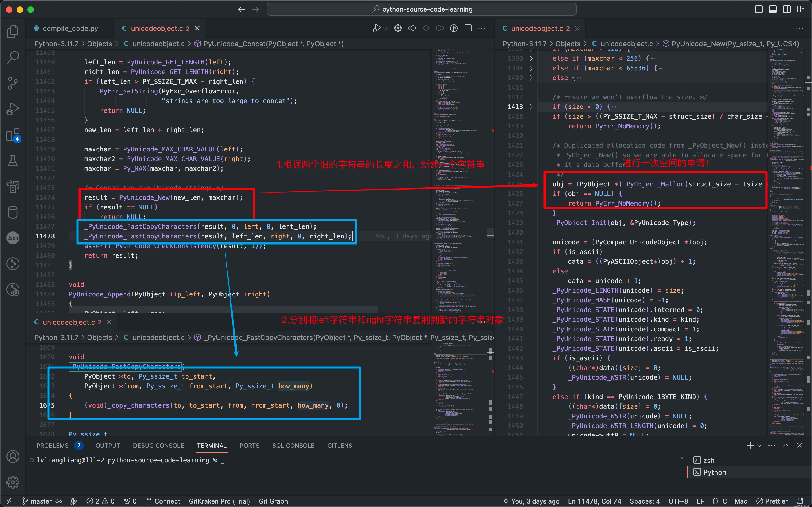Image resolution: width=812 pixels, height=507 pixels.
Task: Expand folded line 1390 in right editor
Action: coord(531,59)
